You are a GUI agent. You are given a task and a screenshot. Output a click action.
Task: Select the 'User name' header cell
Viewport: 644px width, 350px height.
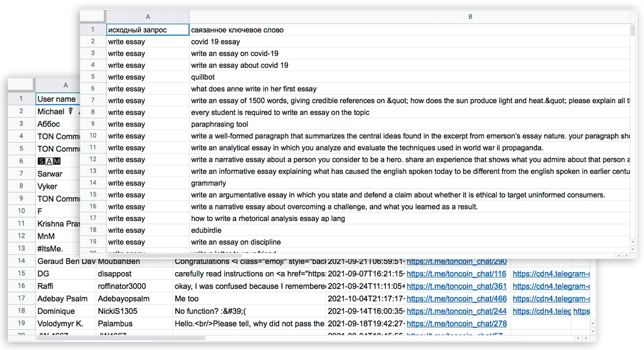(57, 99)
